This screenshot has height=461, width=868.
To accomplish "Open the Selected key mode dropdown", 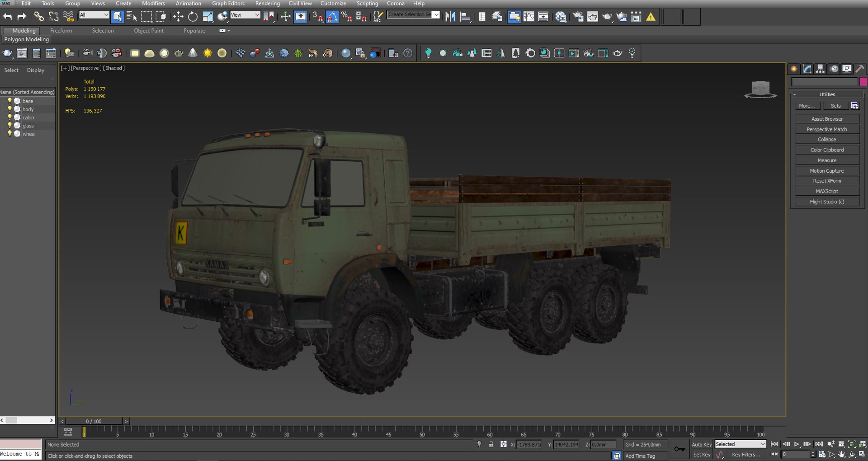I will [x=740, y=444].
